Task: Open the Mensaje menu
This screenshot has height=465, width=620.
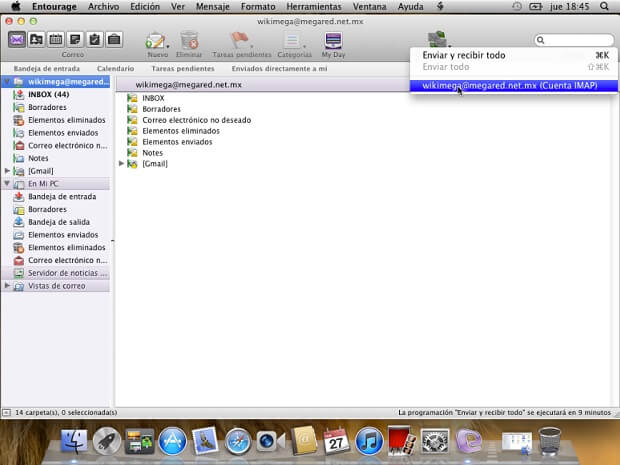Action: [212, 7]
